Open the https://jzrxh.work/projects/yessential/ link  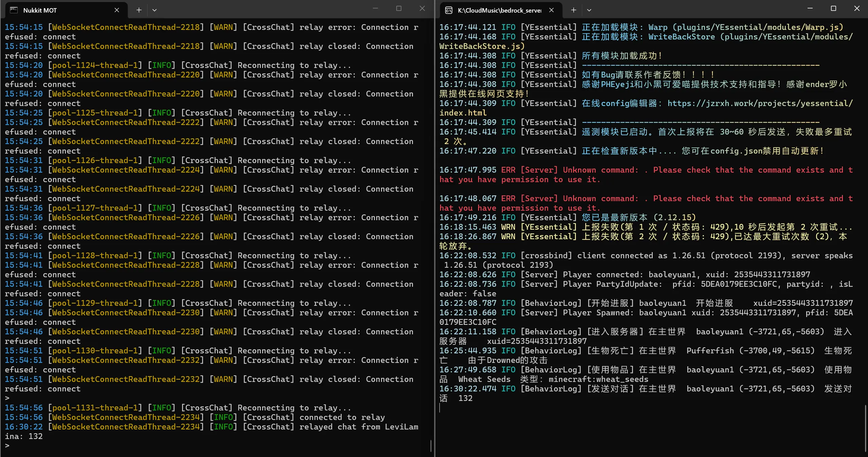tap(760, 103)
